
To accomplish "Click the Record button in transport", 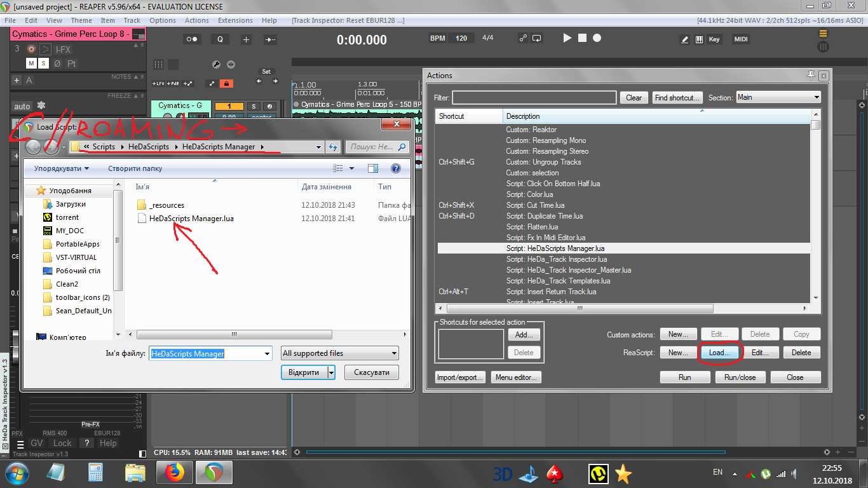I will click(597, 38).
